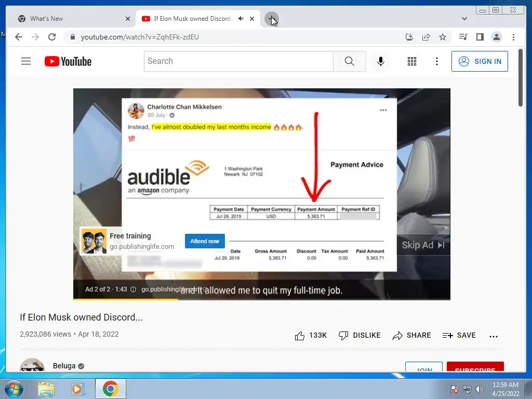Open the go.publishinglife.com ad link
The width and height of the screenshot is (532, 399).
(142, 247)
